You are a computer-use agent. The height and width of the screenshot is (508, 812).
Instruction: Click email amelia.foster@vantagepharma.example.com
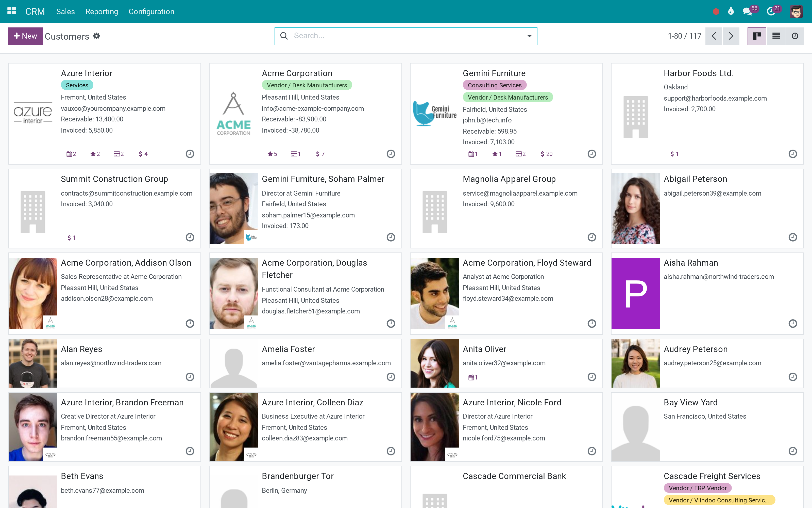pos(326,363)
